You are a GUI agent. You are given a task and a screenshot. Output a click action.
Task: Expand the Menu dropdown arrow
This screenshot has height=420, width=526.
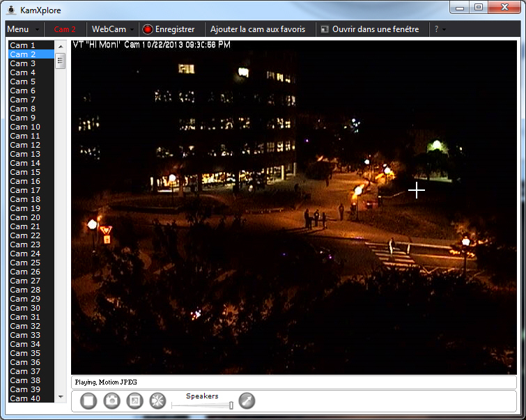[37, 30]
